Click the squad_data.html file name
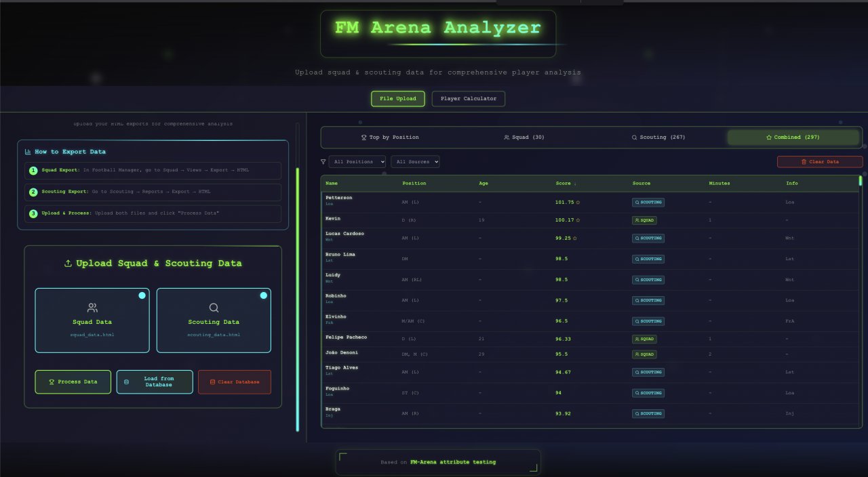The width and height of the screenshot is (868, 477). click(92, 335)
